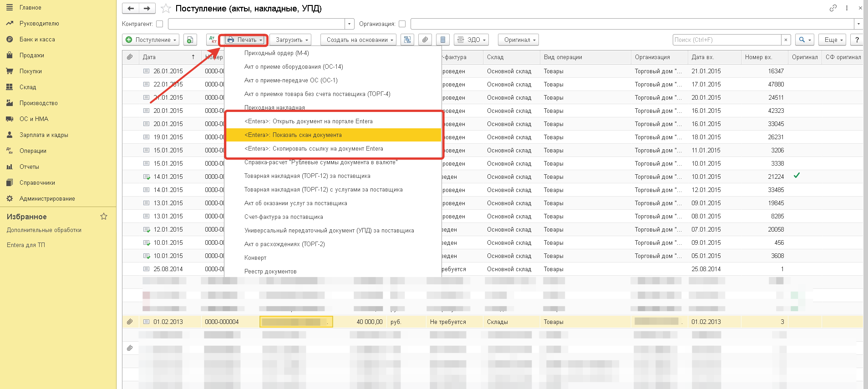868x389 pixels.
Task: Open the Поступление create dropdown
Action: pyautogui.click(x=151, y=40)
